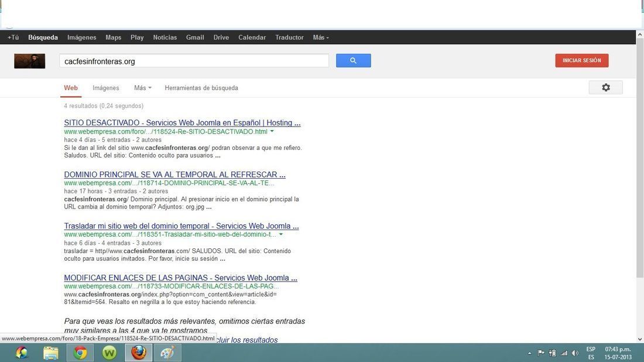644x362 pixels.
Task: Click the search box with cacfesinfronteras.org
Action: click(194, 61)
